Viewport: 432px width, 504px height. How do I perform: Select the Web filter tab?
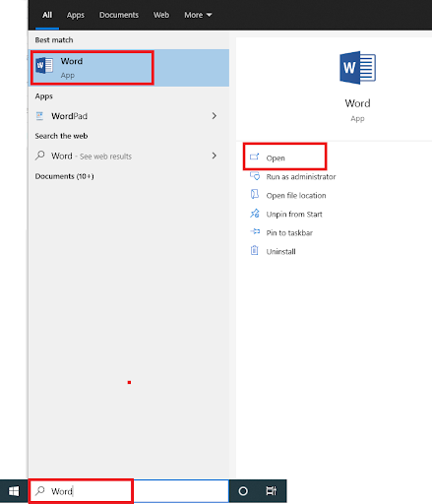[x=161, y=15]
